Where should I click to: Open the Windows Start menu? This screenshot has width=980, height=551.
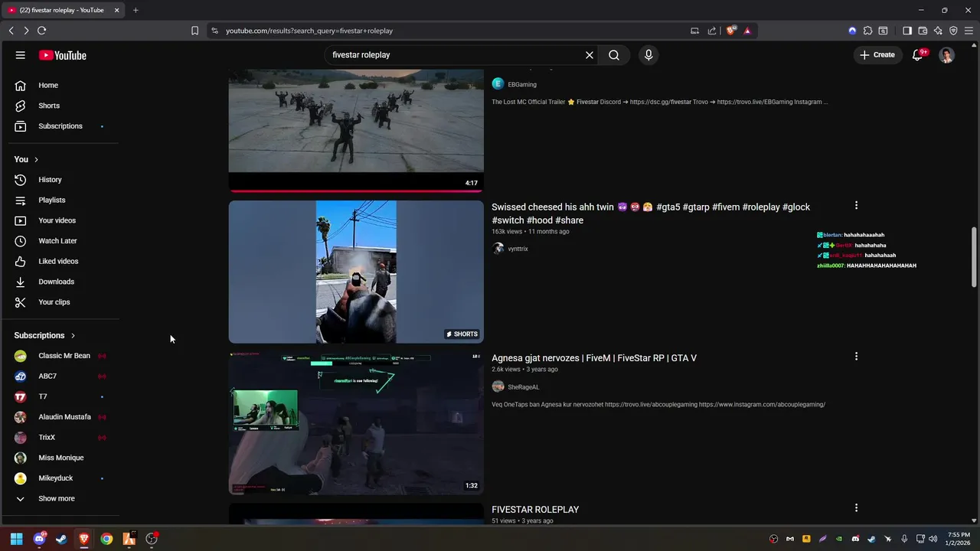(16, 539)
